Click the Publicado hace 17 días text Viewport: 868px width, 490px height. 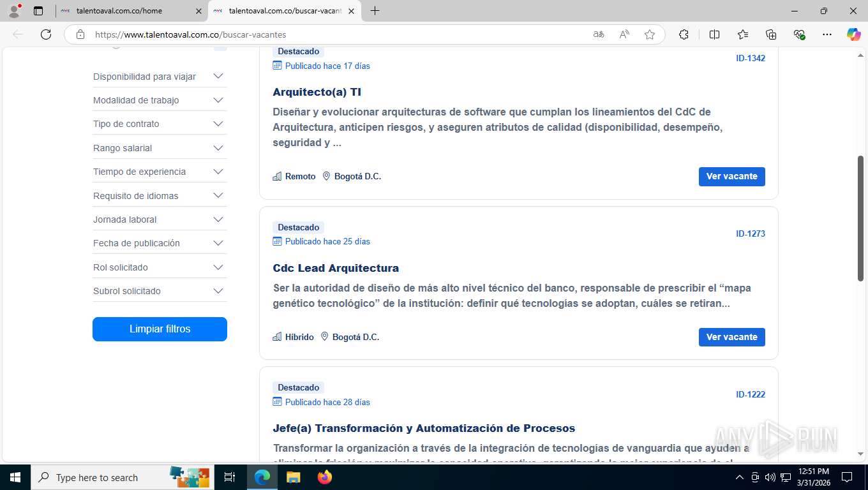[327, 66]
